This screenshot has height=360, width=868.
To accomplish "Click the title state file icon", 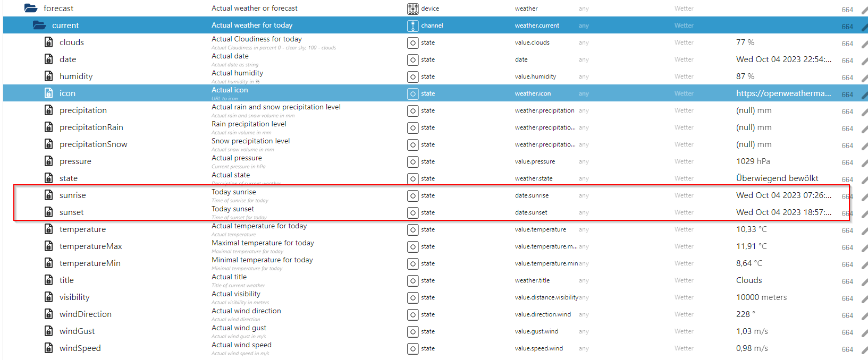I will pyautogui.click(x=49, y=280).
